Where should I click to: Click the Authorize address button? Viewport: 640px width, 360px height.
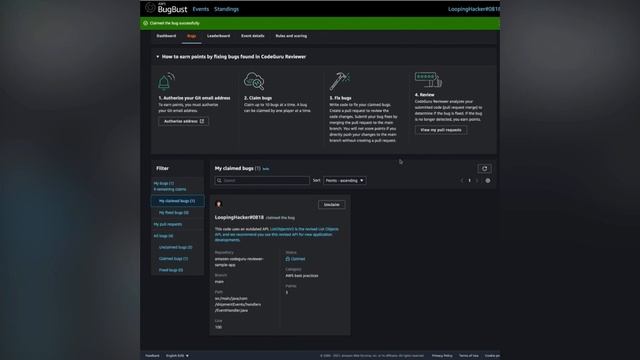(x=183, y=121)
